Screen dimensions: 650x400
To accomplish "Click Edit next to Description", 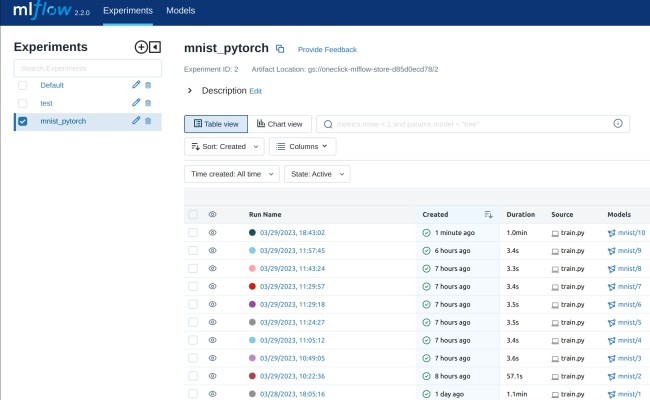I will coord(255,91).
